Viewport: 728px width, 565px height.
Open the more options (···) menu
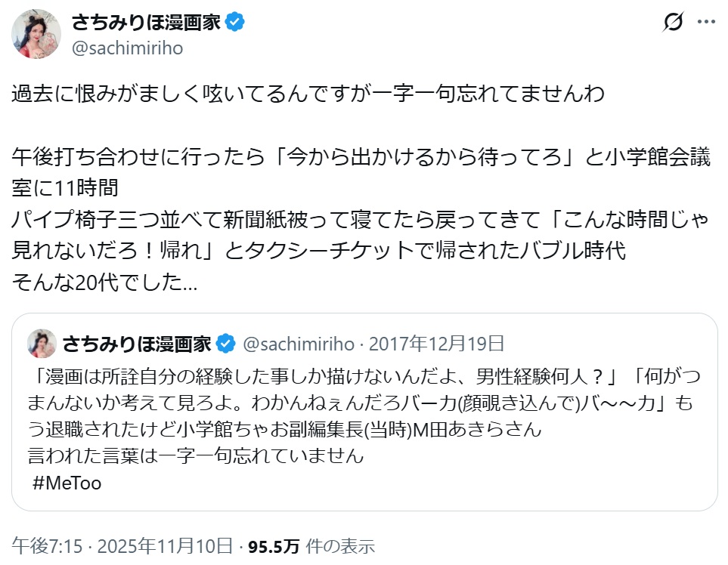click(705, 23)
